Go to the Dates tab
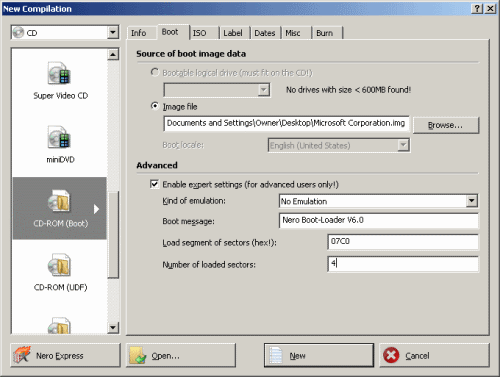The image size is (500, 377). [x=265, y=33]
